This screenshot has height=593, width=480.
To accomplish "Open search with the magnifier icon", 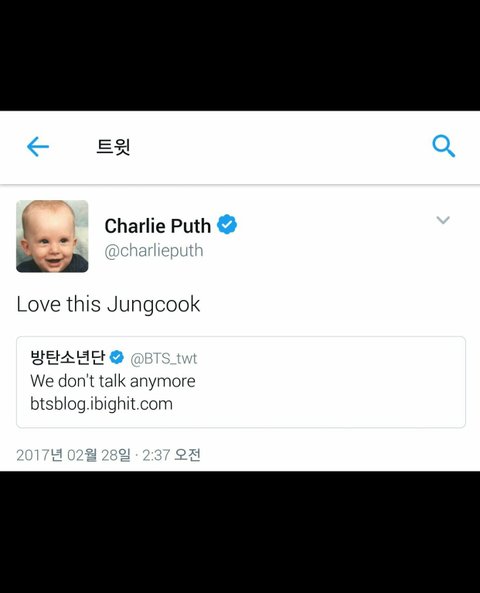I will click(x=444, y=146).
